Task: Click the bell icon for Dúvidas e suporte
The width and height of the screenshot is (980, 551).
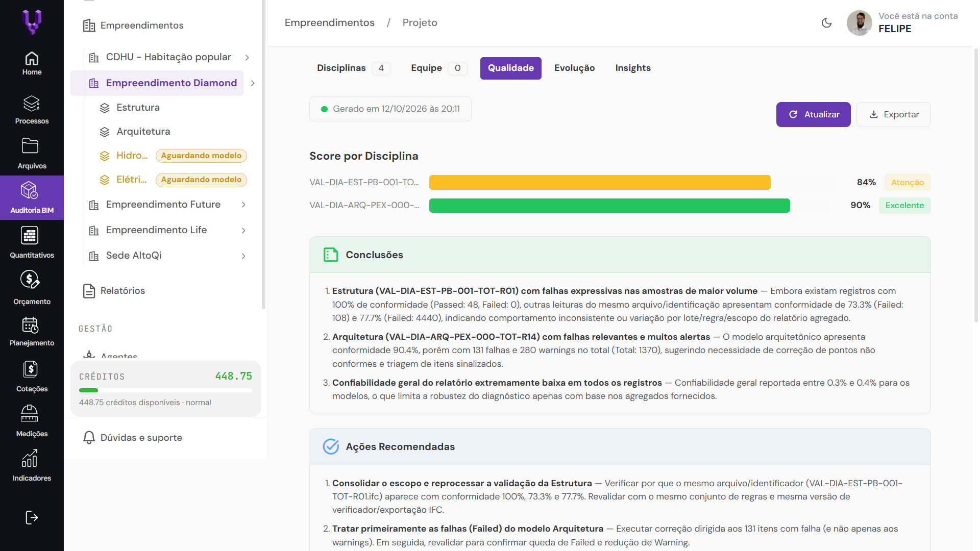Action: (x=89, y=438)
